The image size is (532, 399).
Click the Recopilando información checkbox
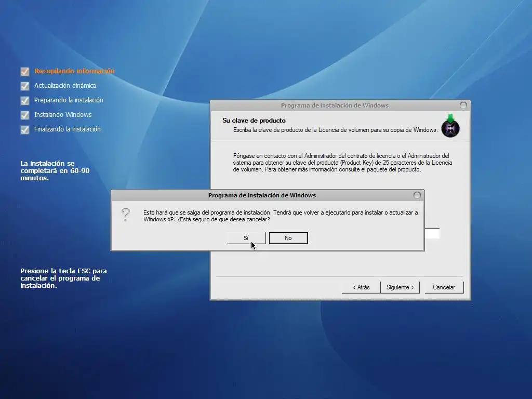click(x=25, y=71)
